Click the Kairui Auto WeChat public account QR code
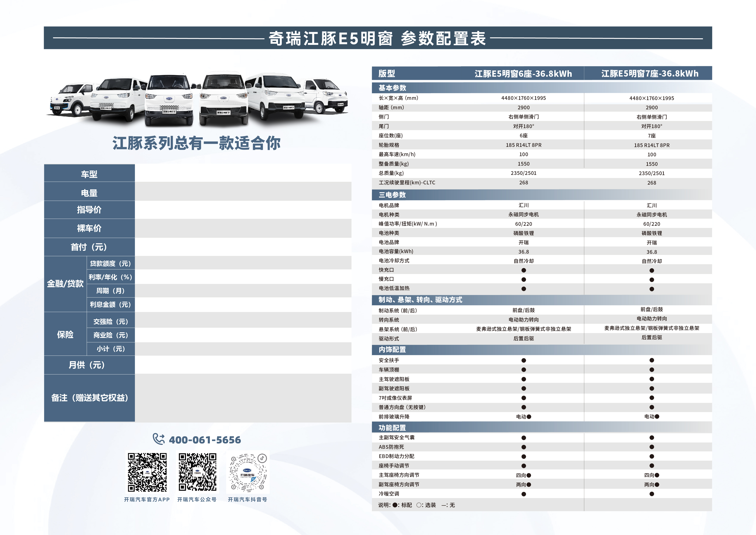 click(198, 472)
